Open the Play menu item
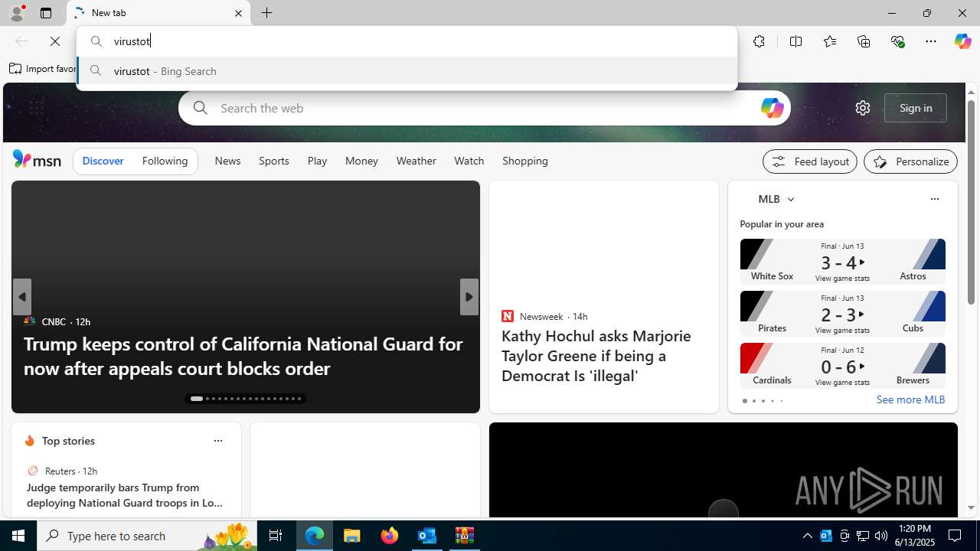 (317, 161)
